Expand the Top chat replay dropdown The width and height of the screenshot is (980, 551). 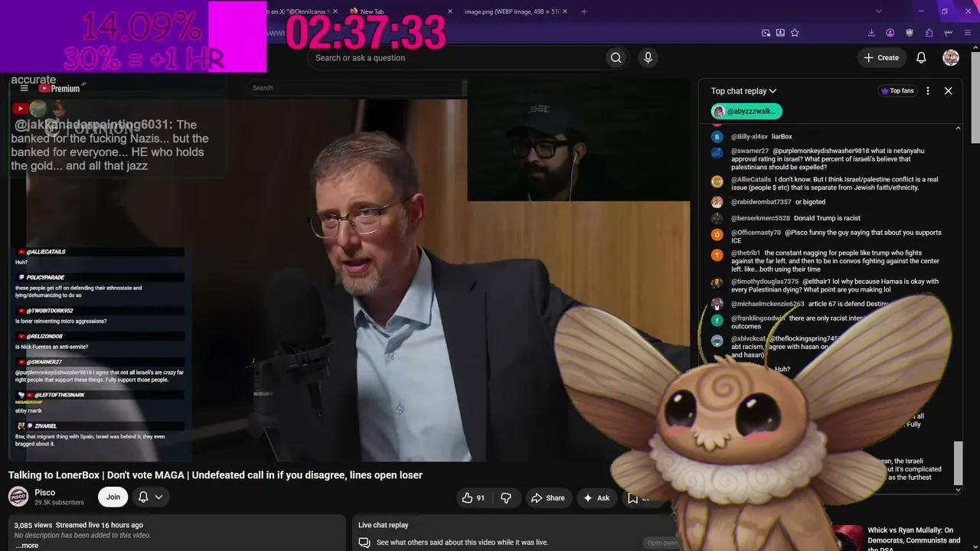pos(743,91)
